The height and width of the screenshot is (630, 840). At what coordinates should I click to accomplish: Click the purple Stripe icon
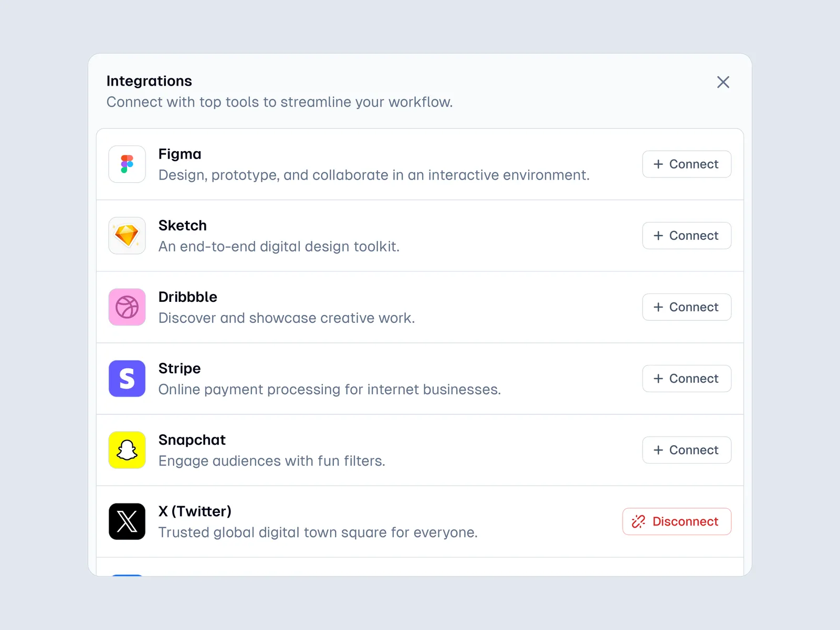click(x=127, y=379)
